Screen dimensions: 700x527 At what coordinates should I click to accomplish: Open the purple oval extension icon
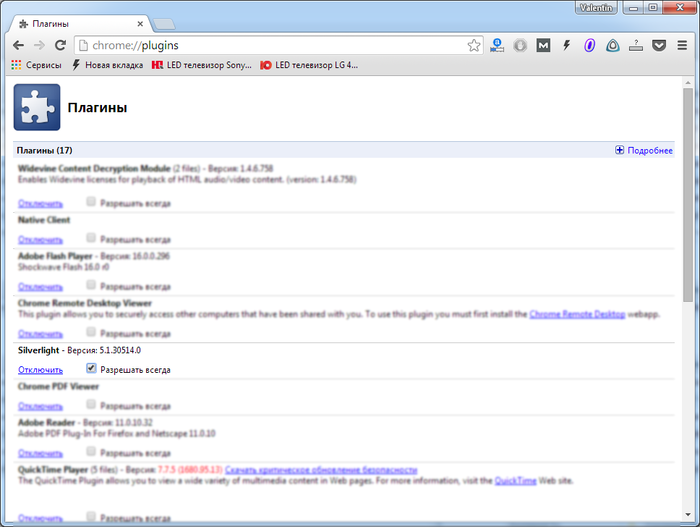(590, 45)
